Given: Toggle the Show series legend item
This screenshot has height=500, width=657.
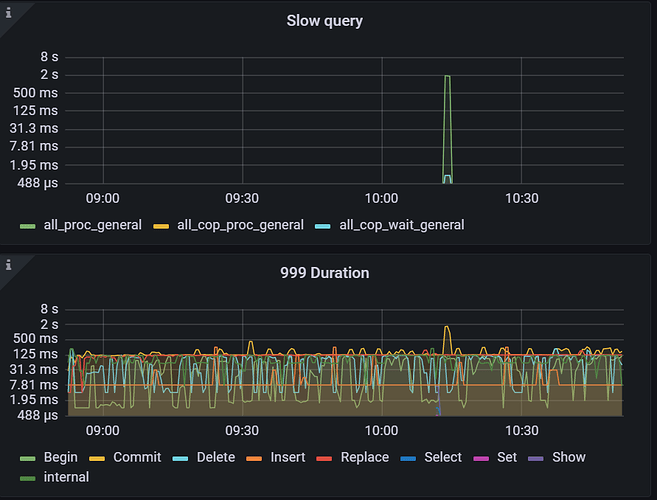Looking at the screenshot, I should click(568, 457).
